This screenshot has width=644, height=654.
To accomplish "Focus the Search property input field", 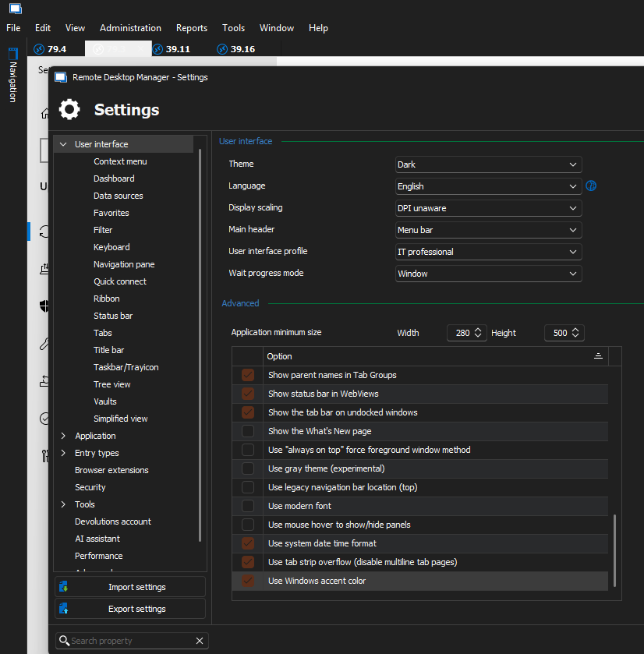I will click(132, 641).
